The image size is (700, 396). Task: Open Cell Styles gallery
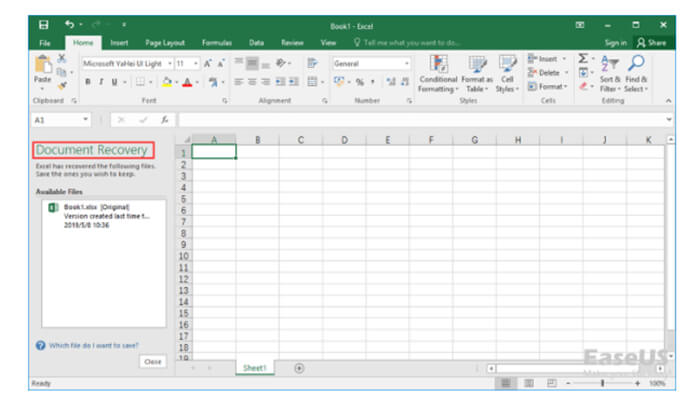coord(507,74)
